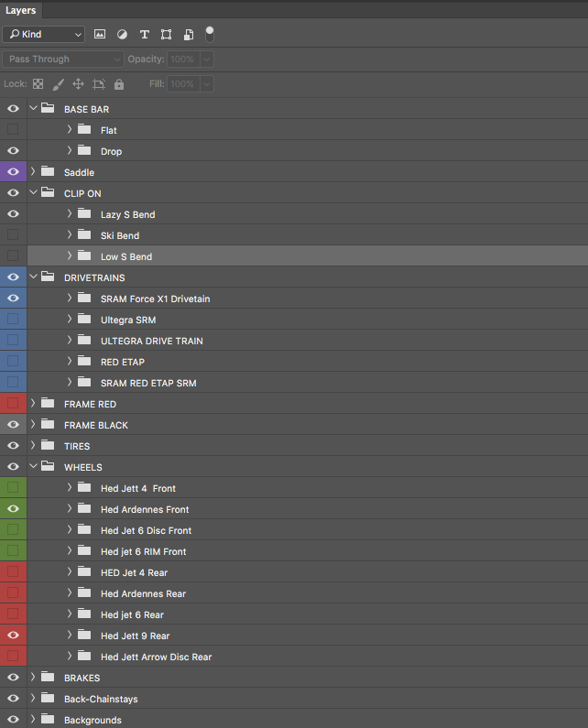Click the Back-Chainstays folder icon
588x728 pixels.
click(x=48, y=698)
